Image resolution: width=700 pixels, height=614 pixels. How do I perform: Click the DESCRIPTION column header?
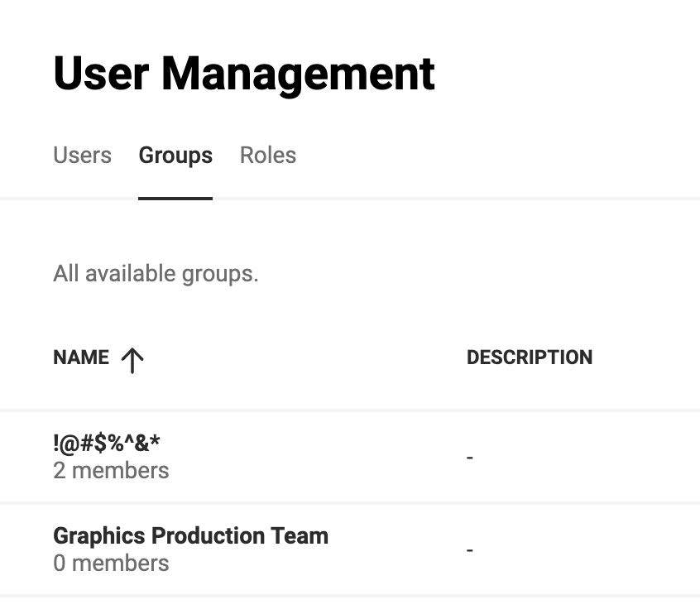(x=530, y=357)
